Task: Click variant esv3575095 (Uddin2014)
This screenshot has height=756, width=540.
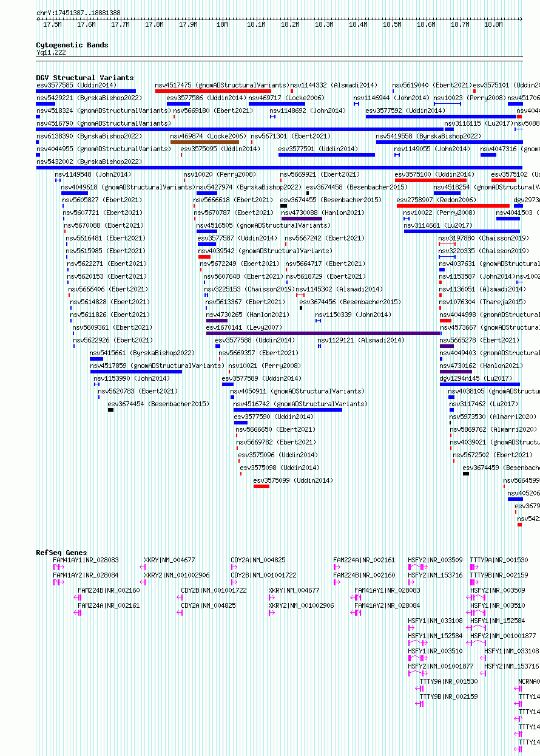Action: (220, 149)
